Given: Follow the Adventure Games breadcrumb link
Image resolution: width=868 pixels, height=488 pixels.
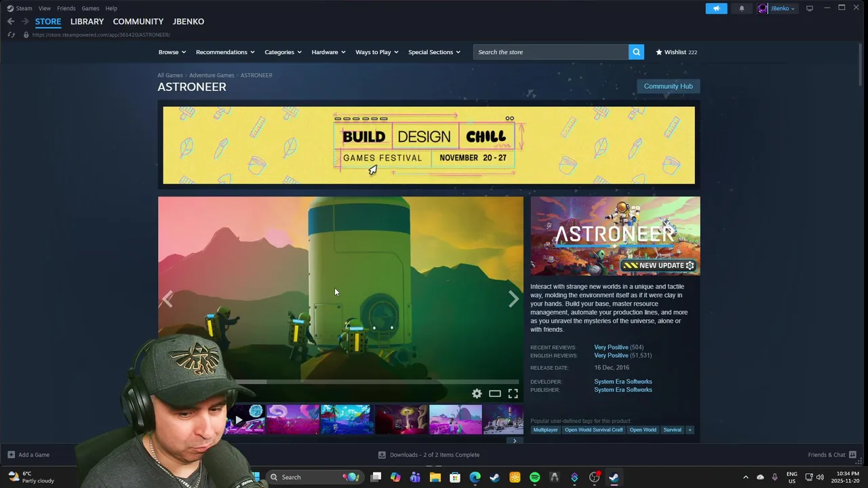Looking at the screenshot, I should (212, 75).
